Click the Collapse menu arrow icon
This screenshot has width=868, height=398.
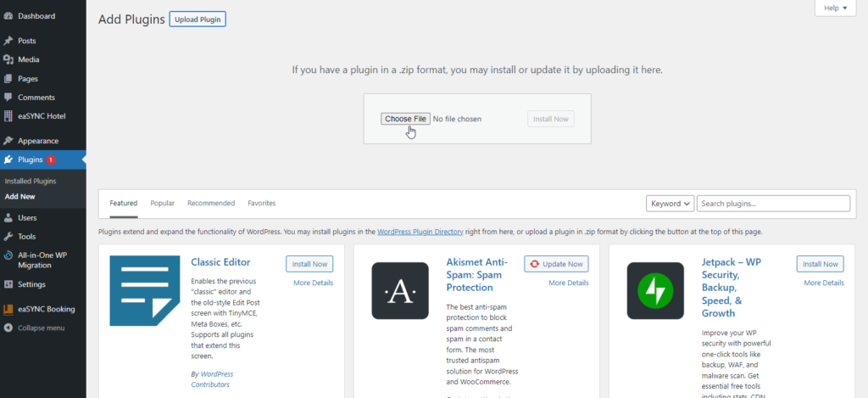click(x=8, y=328)
